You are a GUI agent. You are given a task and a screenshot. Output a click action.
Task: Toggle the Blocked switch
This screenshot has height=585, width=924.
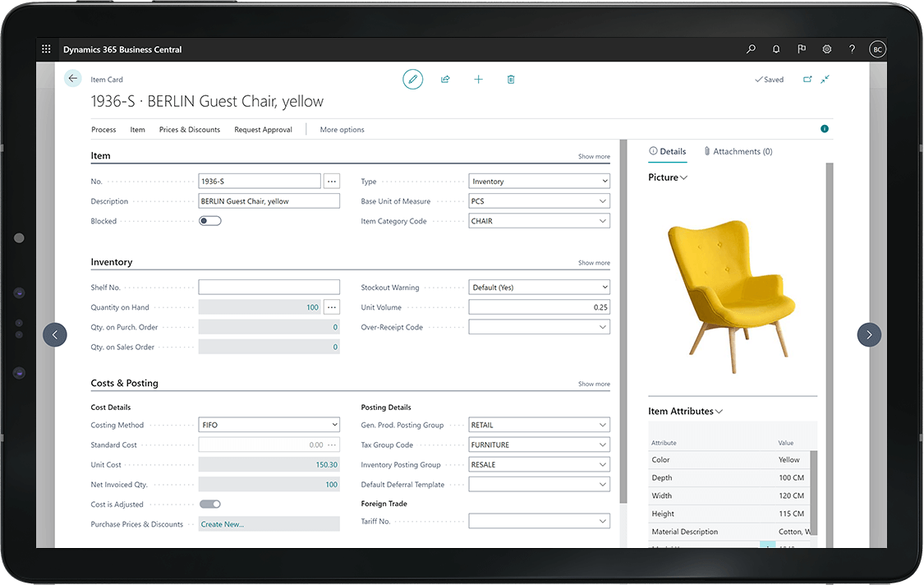point(210,221)
